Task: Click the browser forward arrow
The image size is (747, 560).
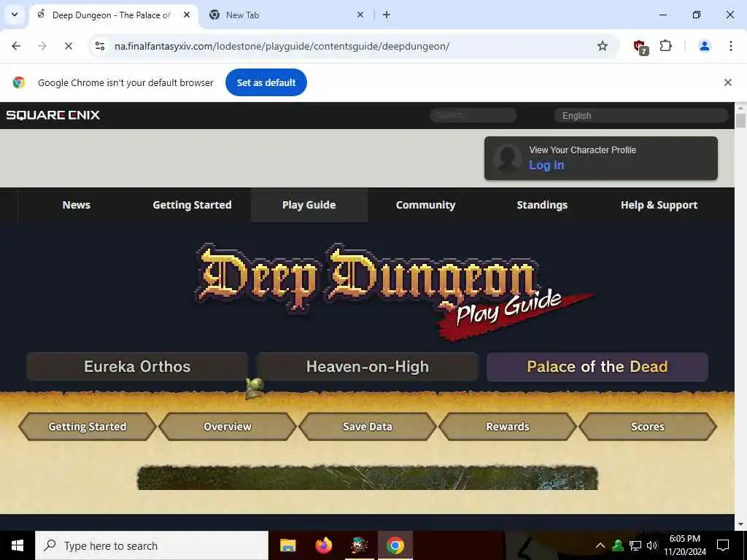Action: [x=42, y=46]
